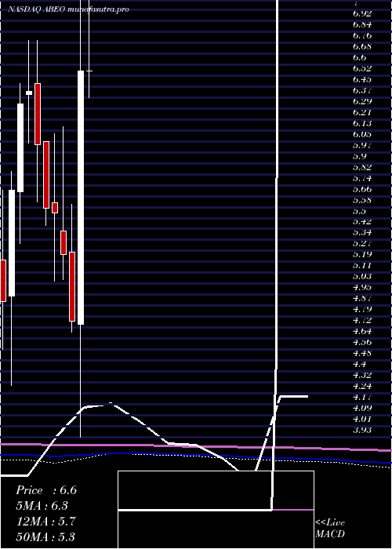Click the 'NASDAQ ABEO munafasutra.pro' title text
392x549 pixels.
click(68, 9)
